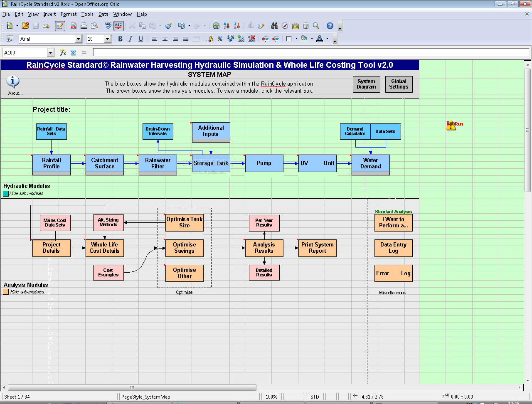Toggle Bold formatting
The height and width of the screenshot is (404, 532).
coord(120,39)
